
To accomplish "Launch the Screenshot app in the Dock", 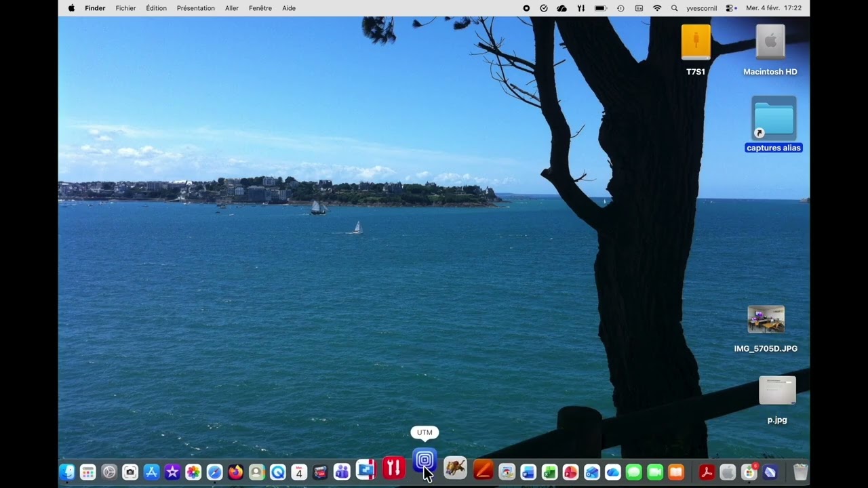I will (x=130, y=472).
